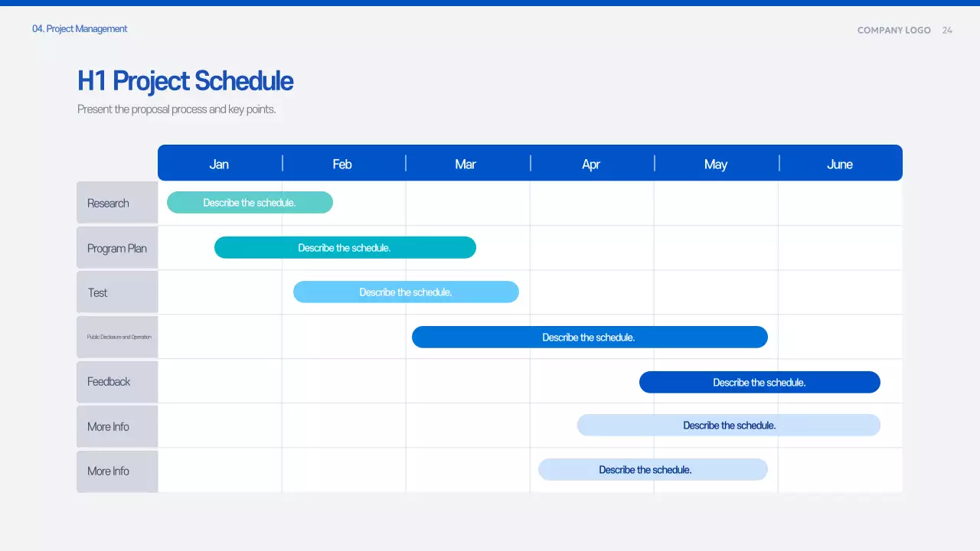The image size is (980, 551).
Task: Click the Test row label
Action: [x=116, y=292]
